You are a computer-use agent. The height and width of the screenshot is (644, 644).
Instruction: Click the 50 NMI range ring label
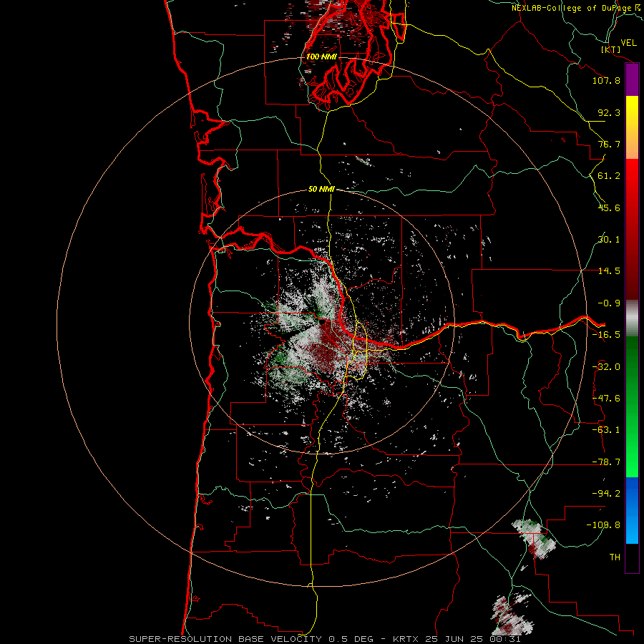coord(321,189)
